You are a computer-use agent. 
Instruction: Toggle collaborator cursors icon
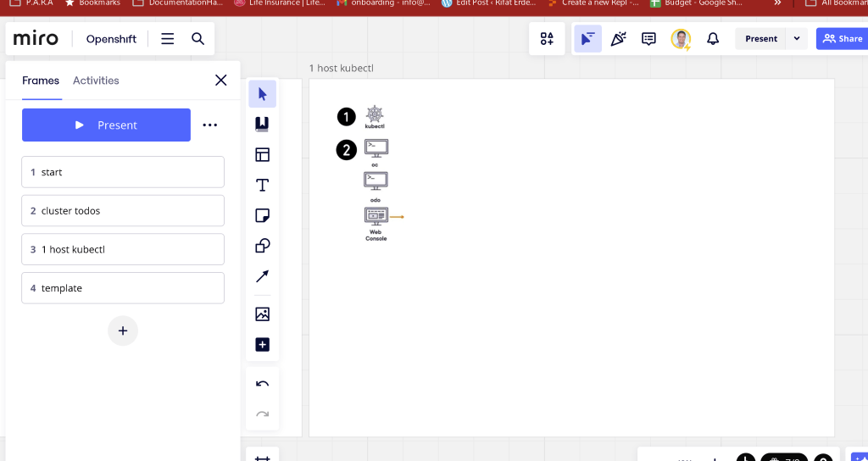pos(588,39)
